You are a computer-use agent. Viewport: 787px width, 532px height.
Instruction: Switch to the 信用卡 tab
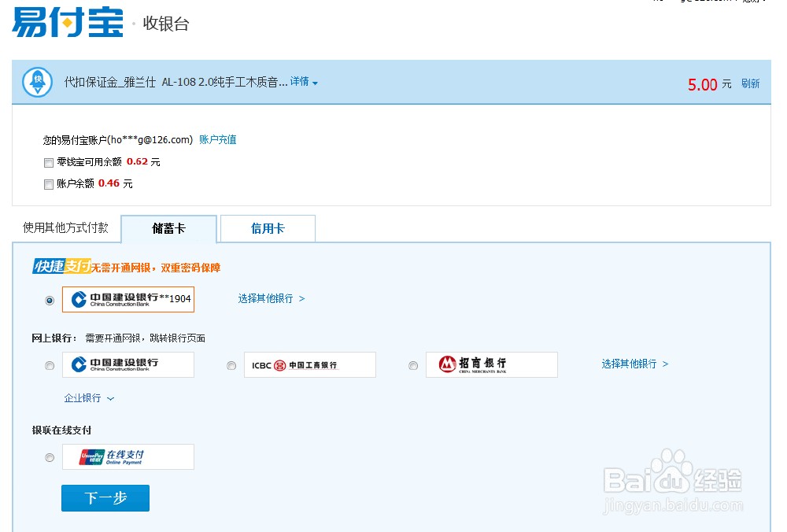tap(268, 228)
